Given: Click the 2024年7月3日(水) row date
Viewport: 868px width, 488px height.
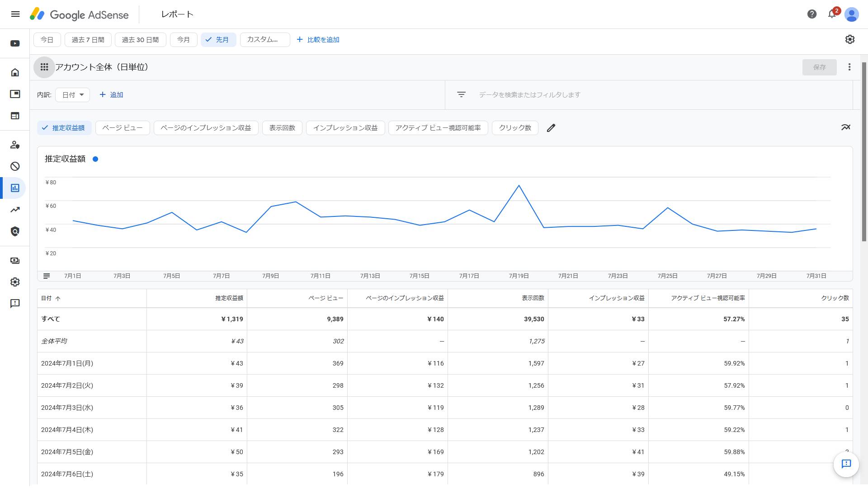Looking at the screenshot, I should point(67,408).
